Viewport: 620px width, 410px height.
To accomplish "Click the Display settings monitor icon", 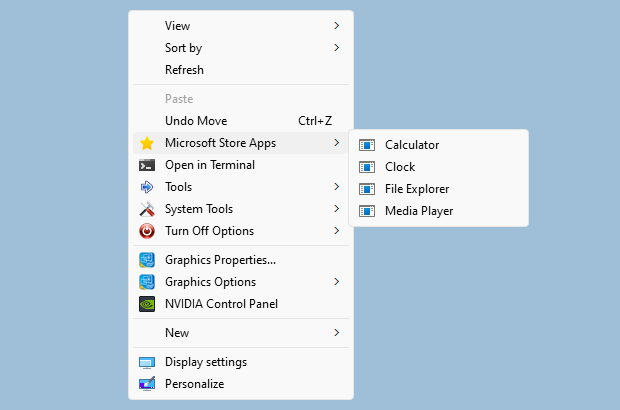I will click(147, 362).
